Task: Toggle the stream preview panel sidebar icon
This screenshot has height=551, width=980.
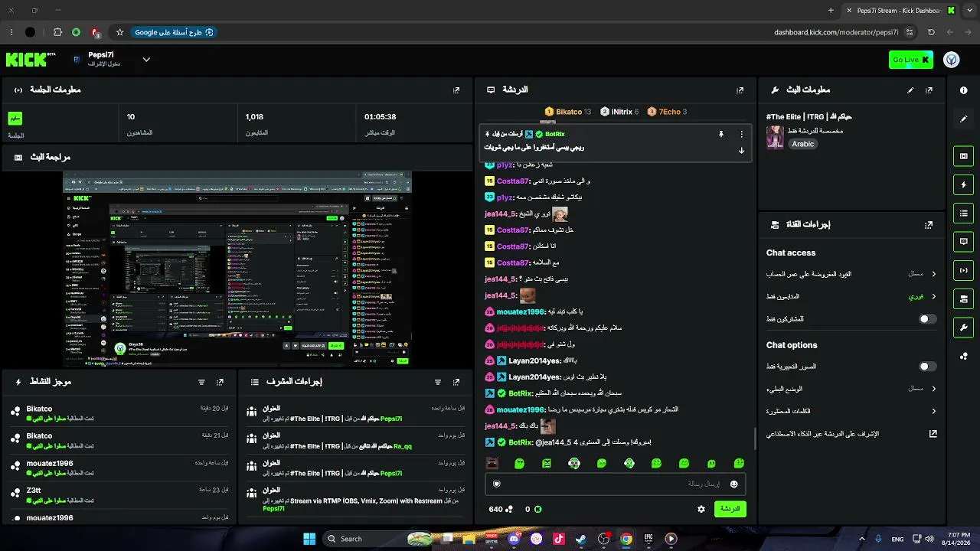Action: coord(963,156)
